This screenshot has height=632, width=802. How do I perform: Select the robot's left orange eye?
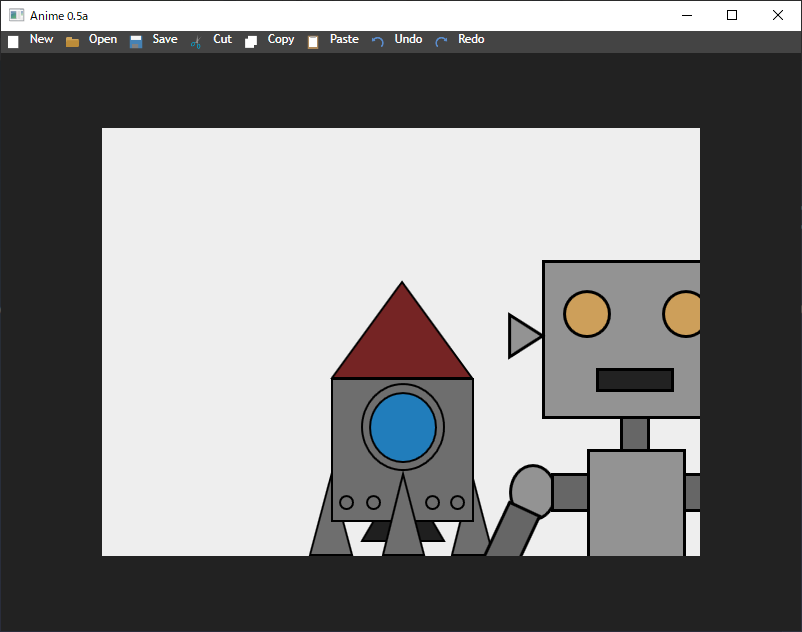pos(587,314)
